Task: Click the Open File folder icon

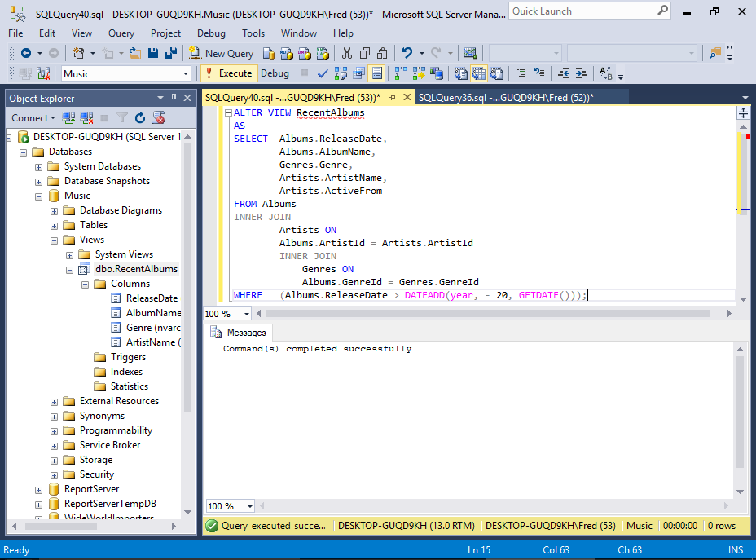Action: [135, 53]
